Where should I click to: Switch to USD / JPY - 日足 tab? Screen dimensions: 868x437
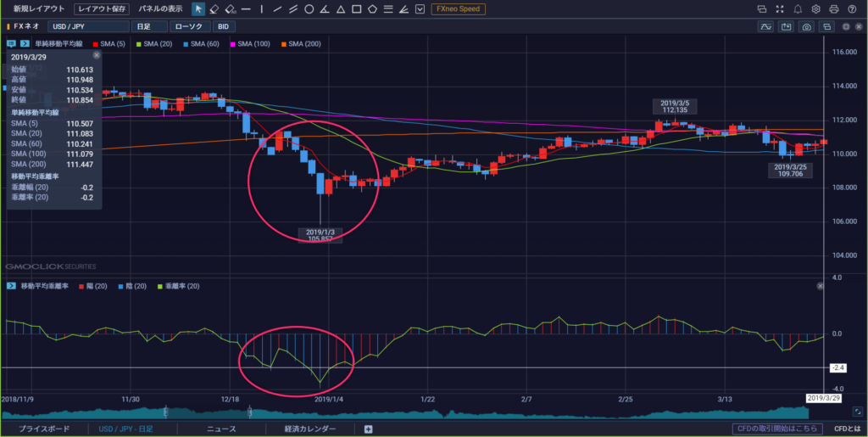click(125, 429)
